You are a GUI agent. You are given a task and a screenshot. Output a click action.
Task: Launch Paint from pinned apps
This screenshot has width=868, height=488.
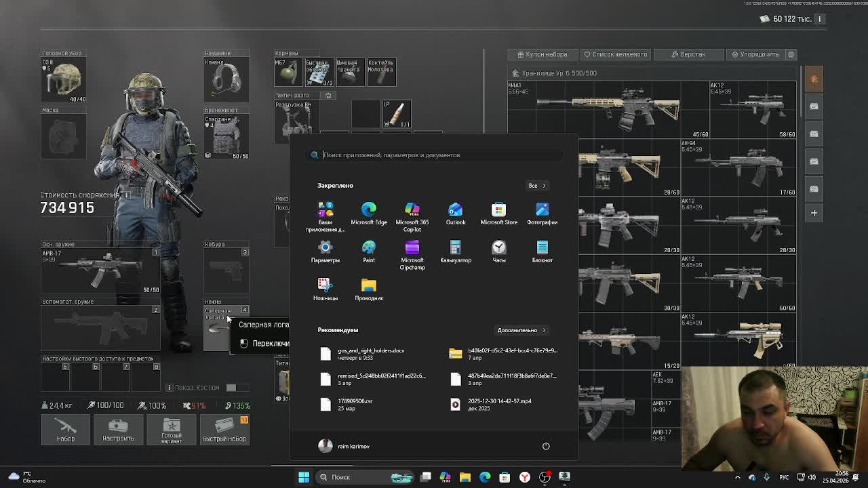coord(369,251)
